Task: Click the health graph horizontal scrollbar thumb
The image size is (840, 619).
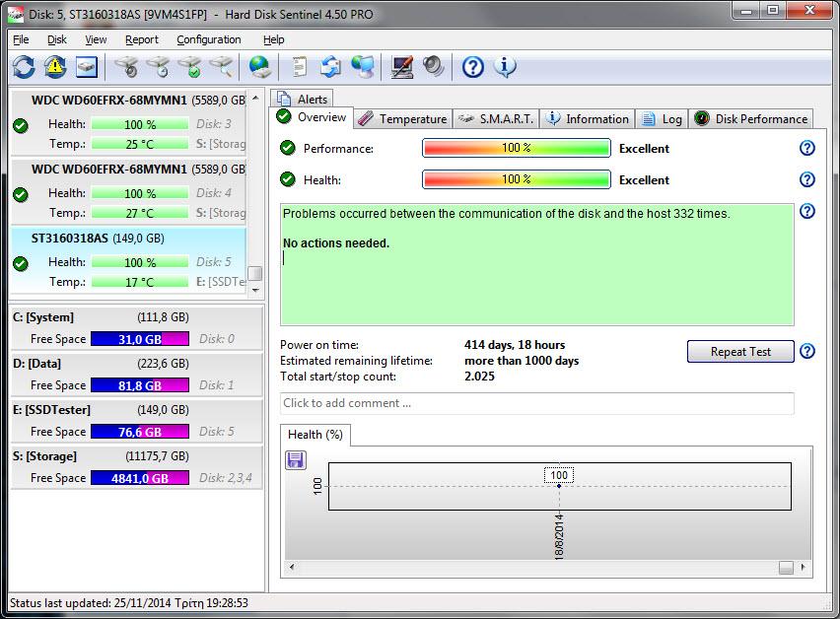Action: pyautogui.click(x=786, y=568)
